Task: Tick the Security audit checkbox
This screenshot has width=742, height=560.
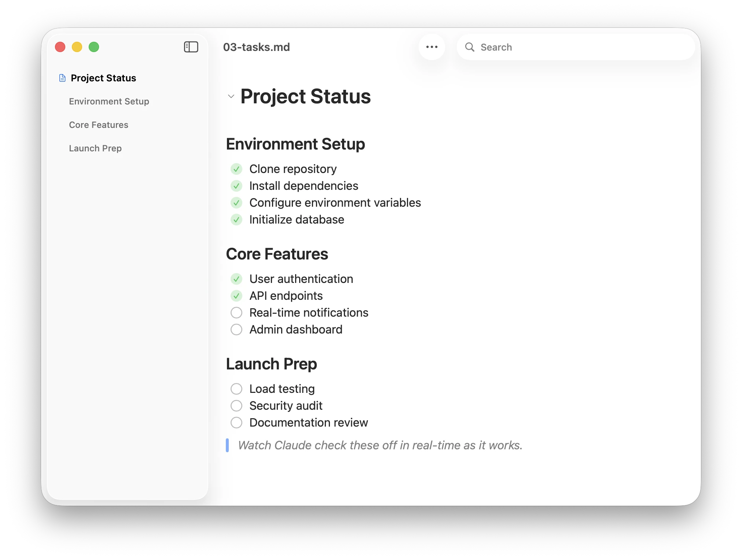Action: click(x=236, y=406)
